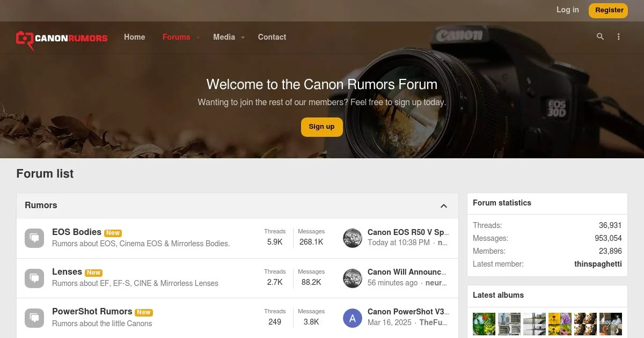
Task: Click the Log in link
Action: coord(568,10)
